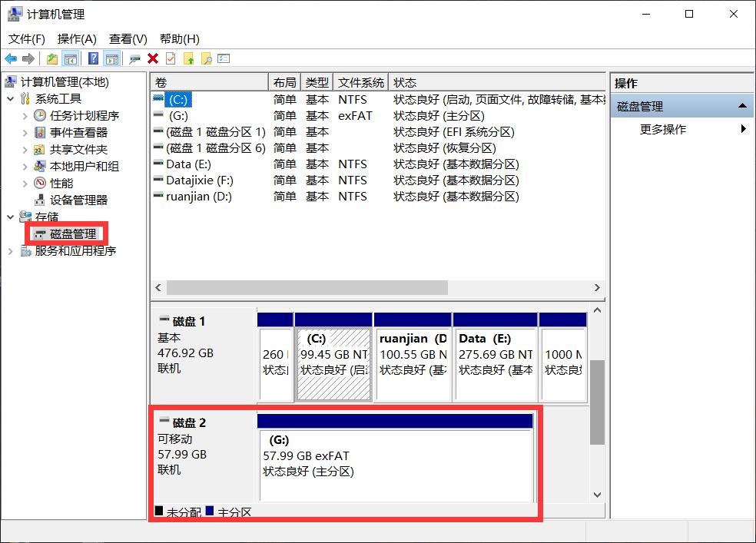Click the Up one level folder icon

(x=51, y=59)
